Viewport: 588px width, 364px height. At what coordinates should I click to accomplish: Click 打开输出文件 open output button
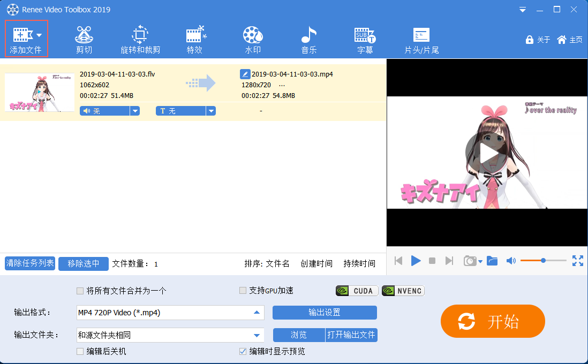(351, 335)
